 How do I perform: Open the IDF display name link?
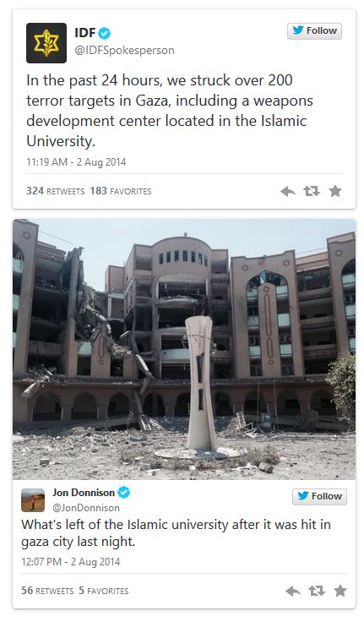(85, 33)
